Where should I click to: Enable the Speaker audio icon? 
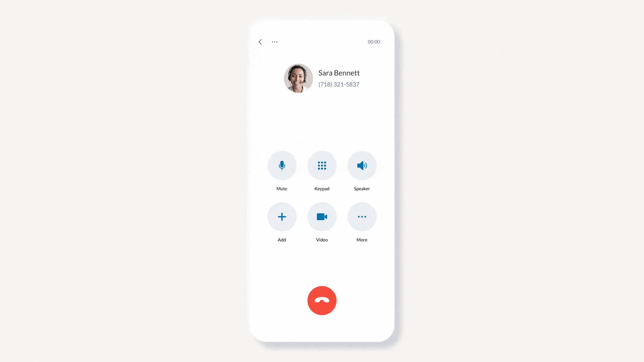coord(362,165)
